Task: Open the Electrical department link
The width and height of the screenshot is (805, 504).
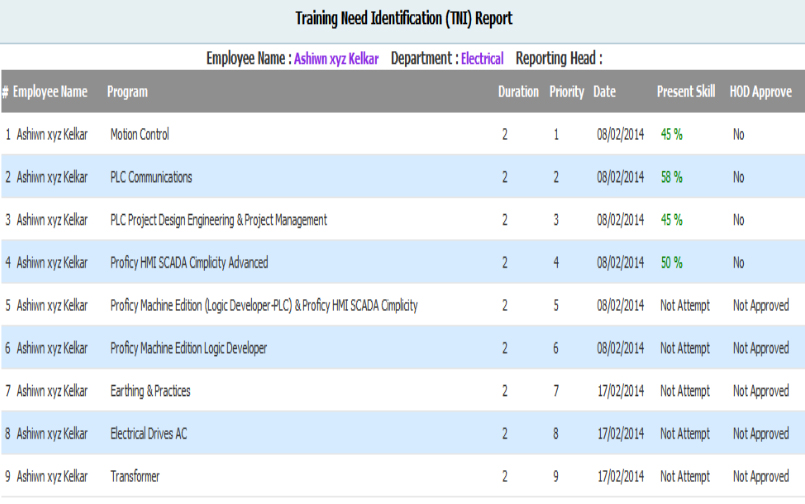Action: pyautogui.click(x=482, y=59)
